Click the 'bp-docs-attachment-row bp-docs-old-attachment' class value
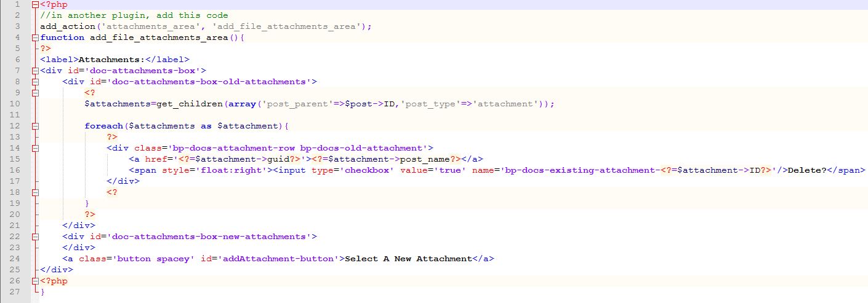 [x=297, y=148]
